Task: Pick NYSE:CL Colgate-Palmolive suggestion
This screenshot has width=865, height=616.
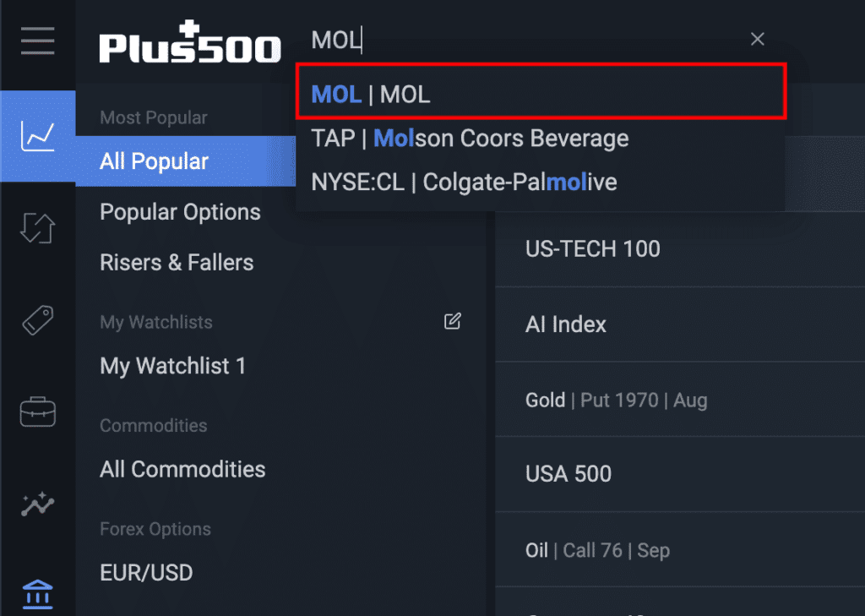Action: 464,182
